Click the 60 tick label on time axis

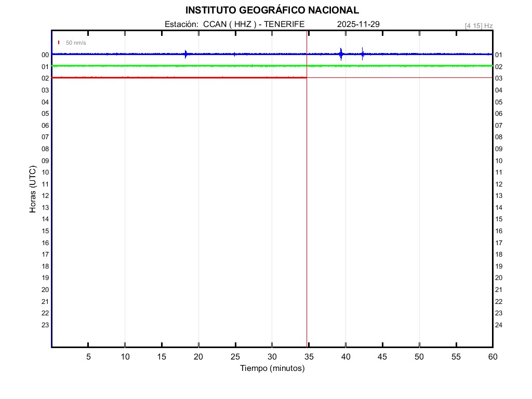tap(492, 357)
